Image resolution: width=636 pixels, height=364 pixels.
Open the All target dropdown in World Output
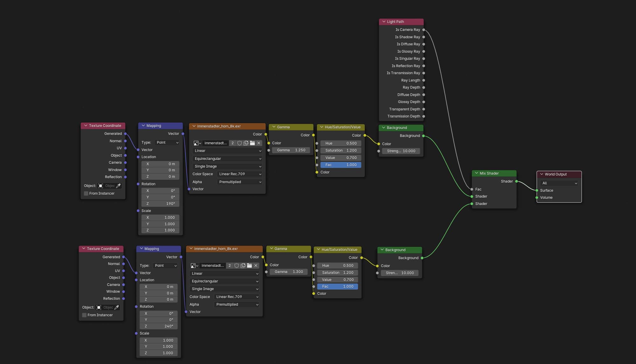(x=559, y=183)
